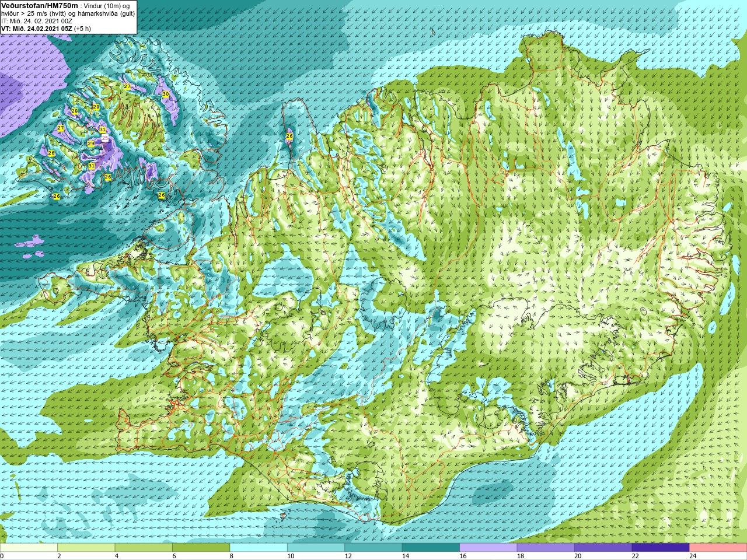Click the legend tick label "4"
Image resolution: width=747 pixels, height=560 pixels.
(117, 556)
